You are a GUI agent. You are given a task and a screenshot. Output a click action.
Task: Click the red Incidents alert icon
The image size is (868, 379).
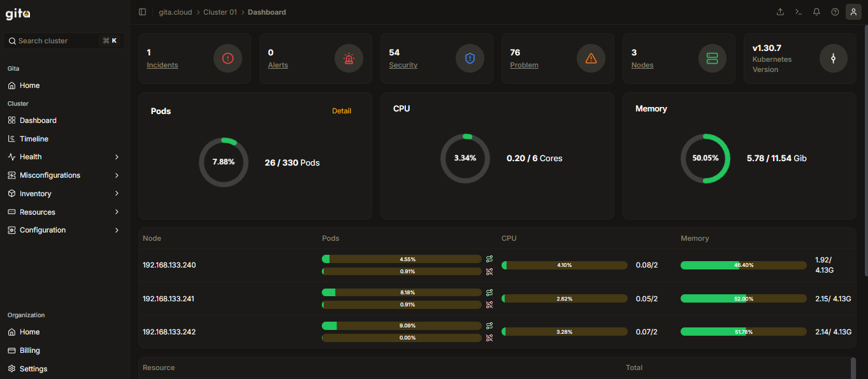click(x=228, y=59)
